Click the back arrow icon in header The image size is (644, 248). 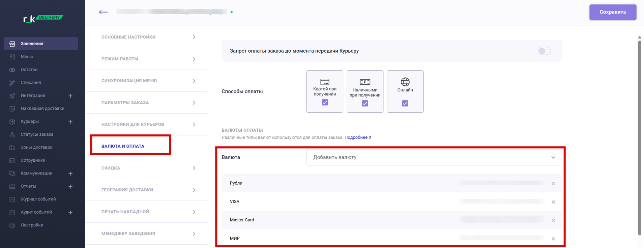tap(103, 12)
